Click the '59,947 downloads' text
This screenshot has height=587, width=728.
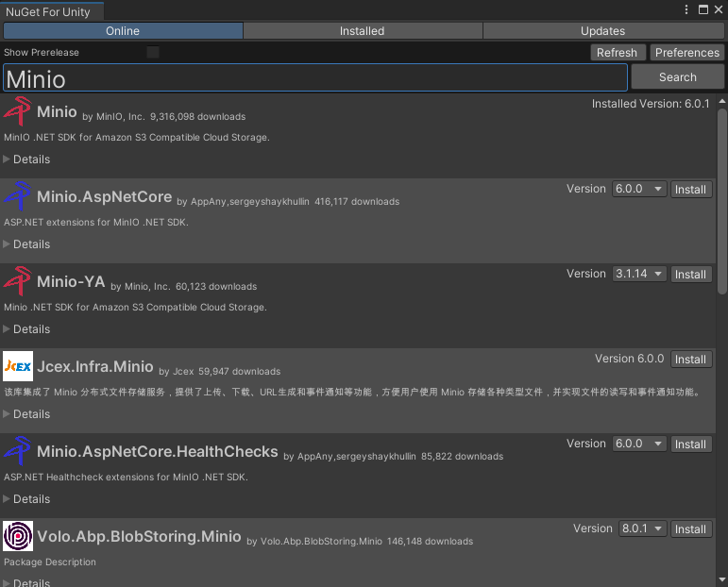(240, 371)
